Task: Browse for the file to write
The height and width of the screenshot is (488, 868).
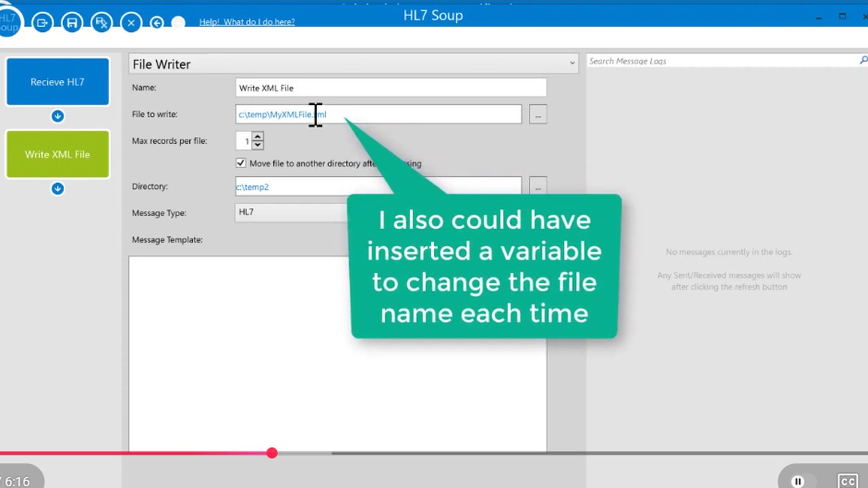Action: pos(538,115)
